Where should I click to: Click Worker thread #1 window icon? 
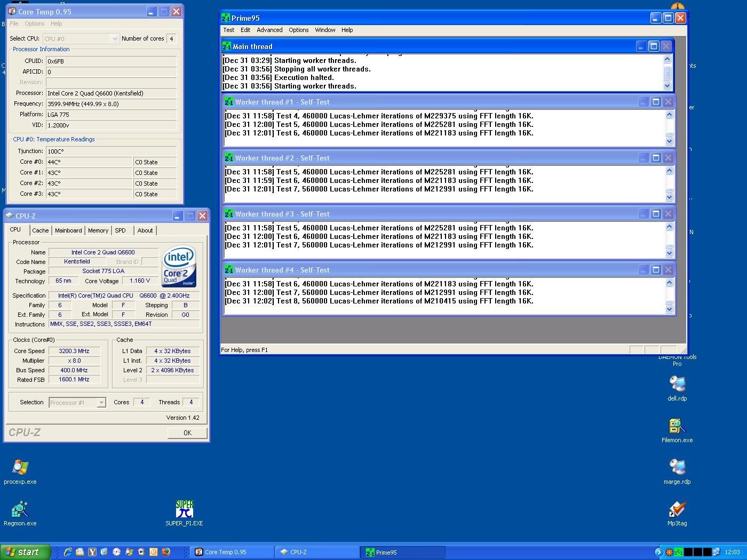click(x=229, y=102)
